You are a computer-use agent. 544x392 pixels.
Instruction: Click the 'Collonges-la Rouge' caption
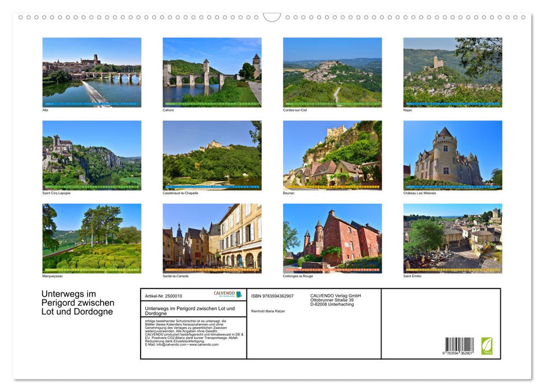point(298,276)
